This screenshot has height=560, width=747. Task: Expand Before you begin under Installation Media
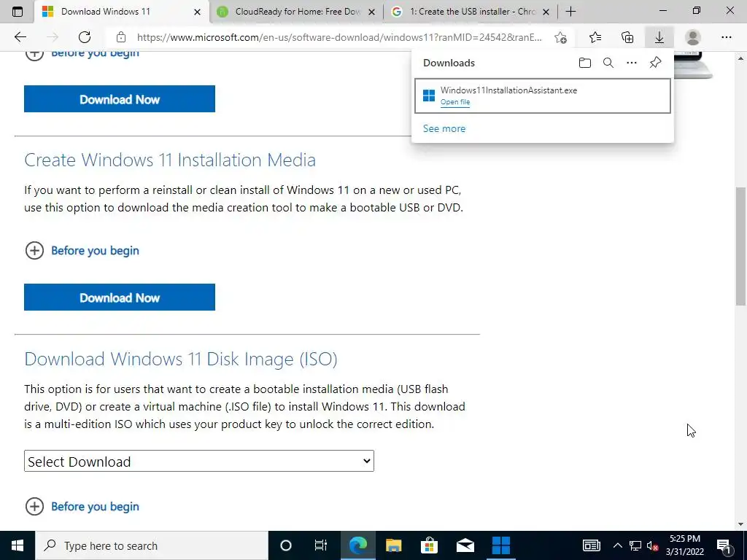[82, 251]
